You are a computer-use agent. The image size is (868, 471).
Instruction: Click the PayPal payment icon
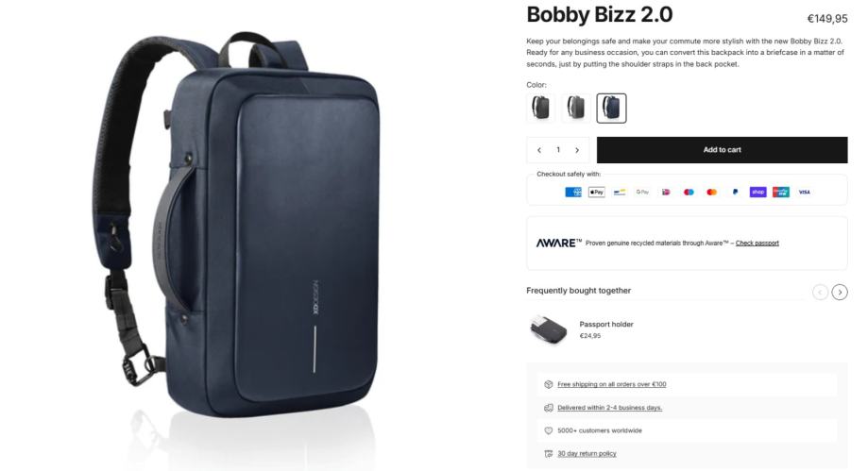[x=735, y=192]
